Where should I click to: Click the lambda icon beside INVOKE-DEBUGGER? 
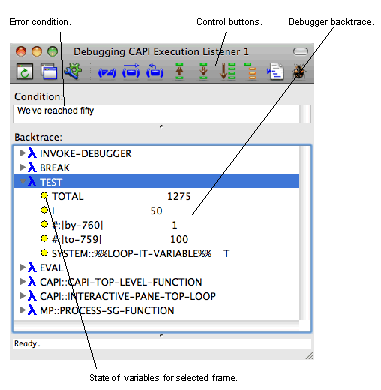tap(32, 153)
